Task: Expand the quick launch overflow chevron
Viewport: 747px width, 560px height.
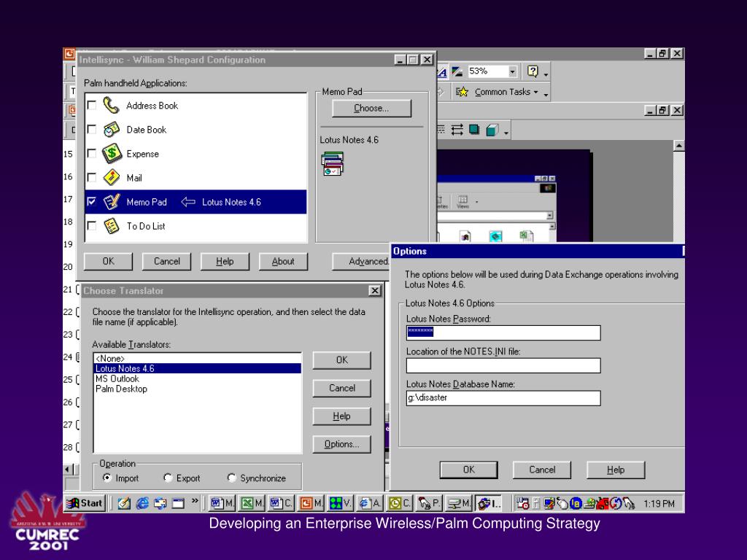Action: pyautogui.click(x=194, y=500)
